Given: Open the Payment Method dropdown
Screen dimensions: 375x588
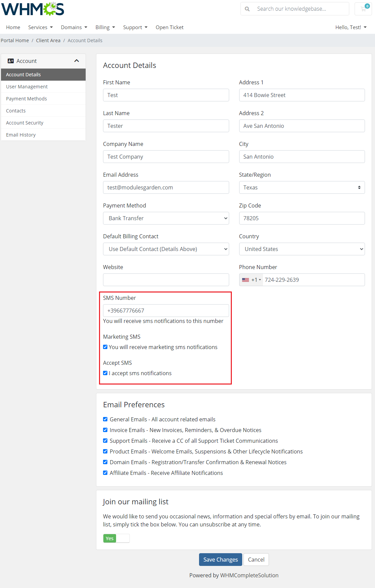Looking at the screenshot, I should click(166, 218).
